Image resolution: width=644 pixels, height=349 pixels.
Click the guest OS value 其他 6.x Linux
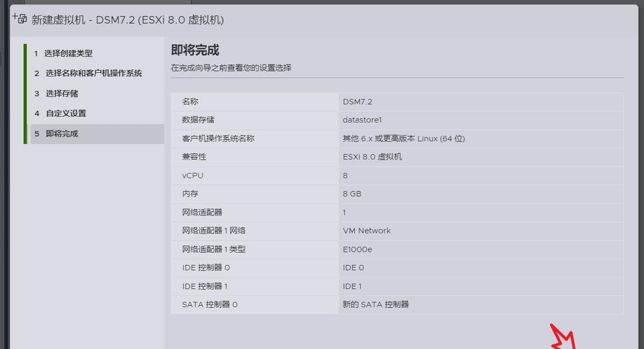click(404, 138)
